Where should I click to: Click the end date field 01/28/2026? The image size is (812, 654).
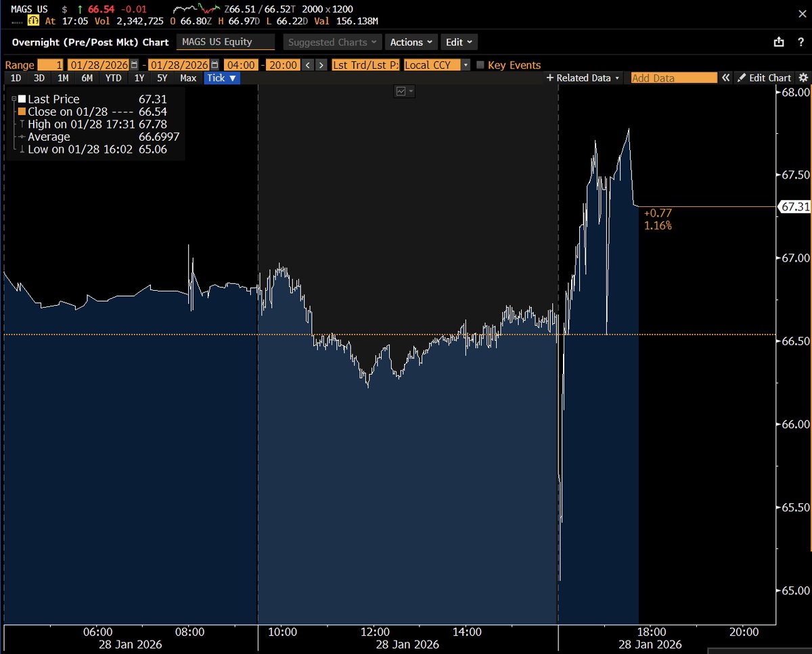(179, 65)
